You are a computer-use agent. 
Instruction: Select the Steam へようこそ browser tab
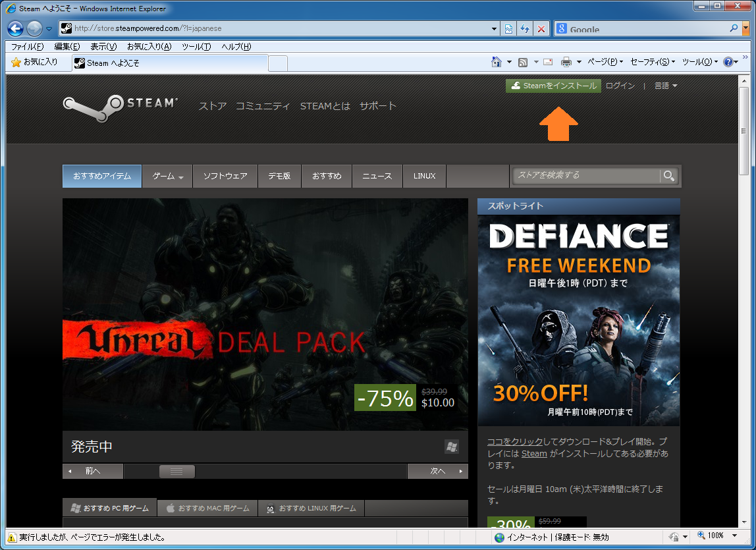(x=170, y=63)
